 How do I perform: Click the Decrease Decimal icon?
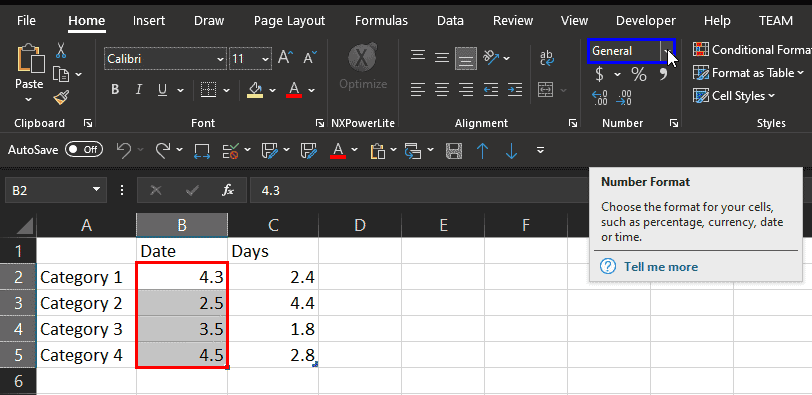(624, 97)
